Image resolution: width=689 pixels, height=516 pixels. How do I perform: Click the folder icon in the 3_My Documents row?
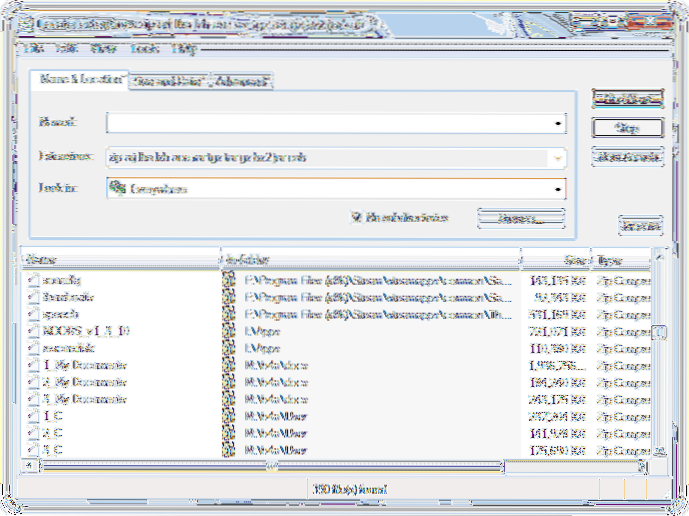point(229,399)
